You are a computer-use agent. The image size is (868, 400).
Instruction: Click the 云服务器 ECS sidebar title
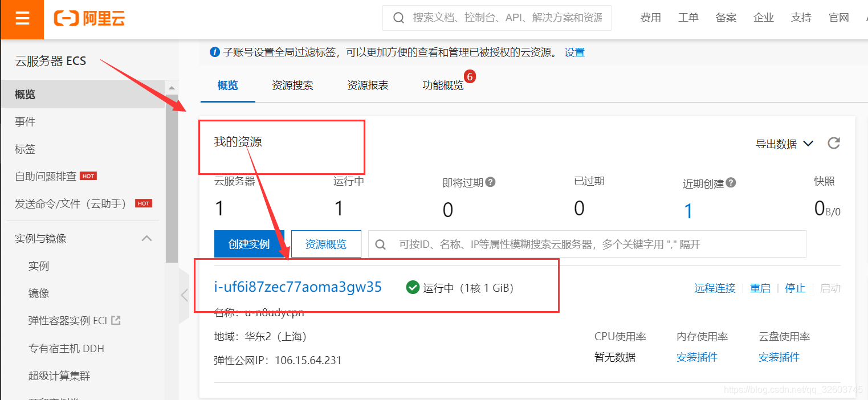[x=51, y=61]
